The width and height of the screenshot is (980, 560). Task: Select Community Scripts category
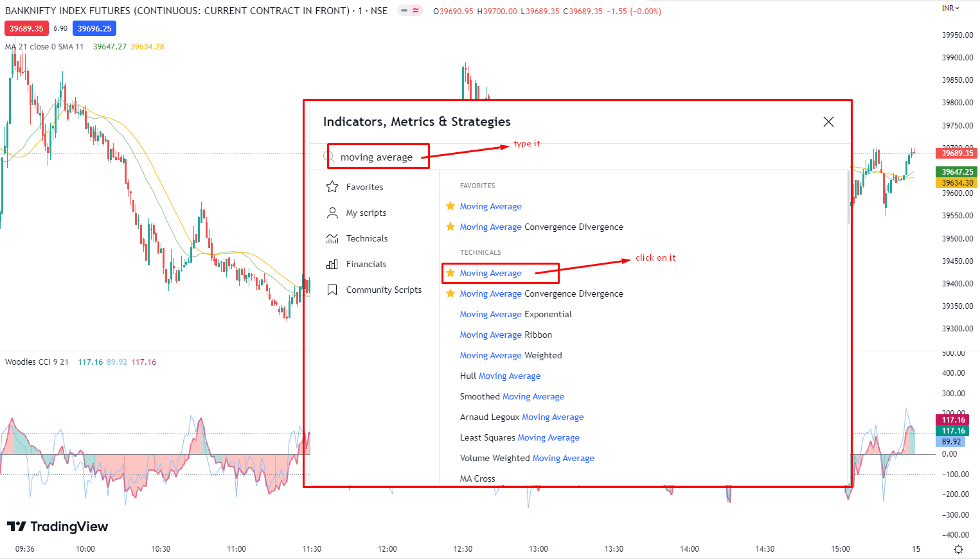383,290
